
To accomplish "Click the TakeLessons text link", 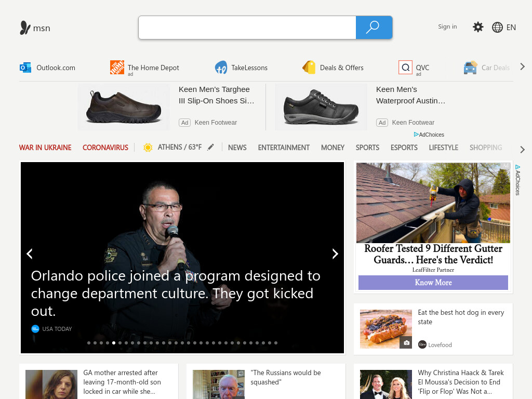I will pos(249,68).
